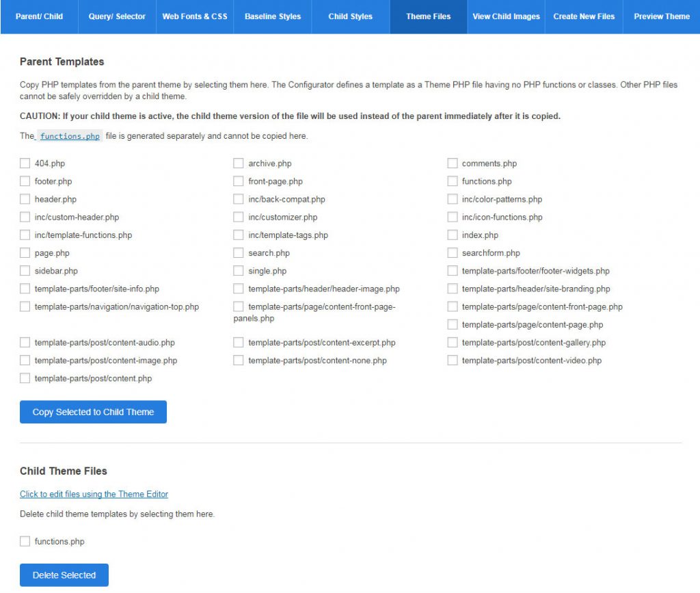Tick the searchform.php checkbox
700x593 pixels.
[x=453, y=253]
